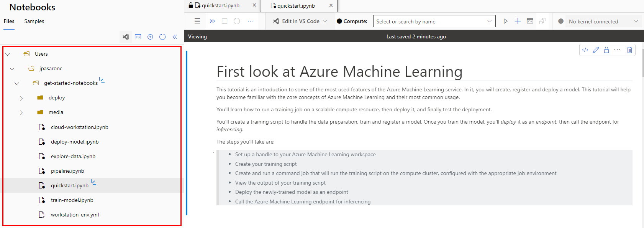Select the locked quickstart.ipynb tab
Screen dimensions: 644x228
(220, 5)
